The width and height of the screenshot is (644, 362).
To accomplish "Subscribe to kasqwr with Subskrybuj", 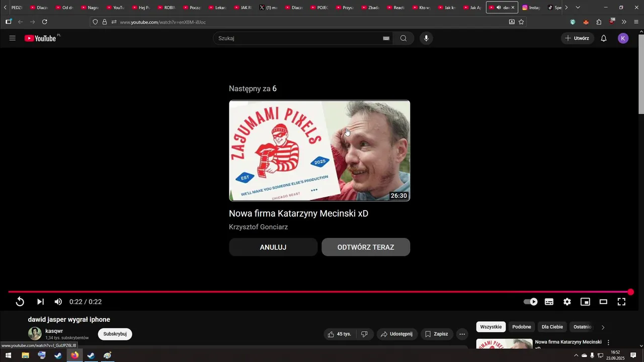I will click(115, 334).
